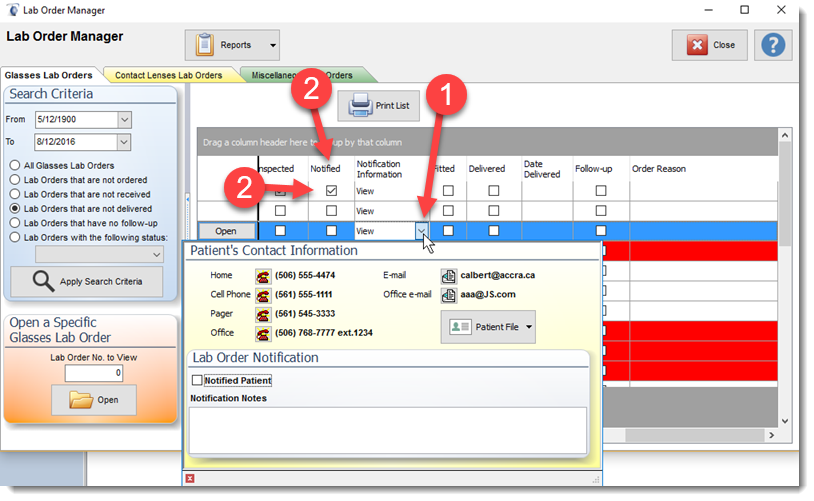Click the Office phone dial icon

coord(263,333)
